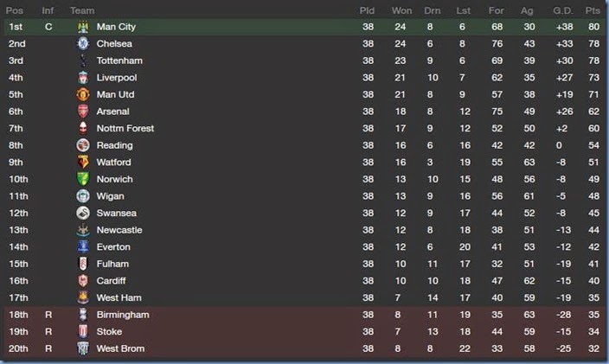
Task: Click the Watford crest icon
Action: click(83, 163)
